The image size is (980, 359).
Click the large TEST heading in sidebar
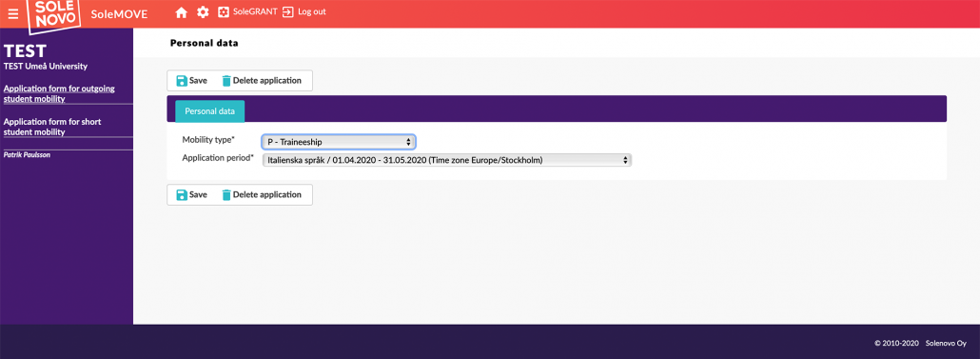(25, 51)
